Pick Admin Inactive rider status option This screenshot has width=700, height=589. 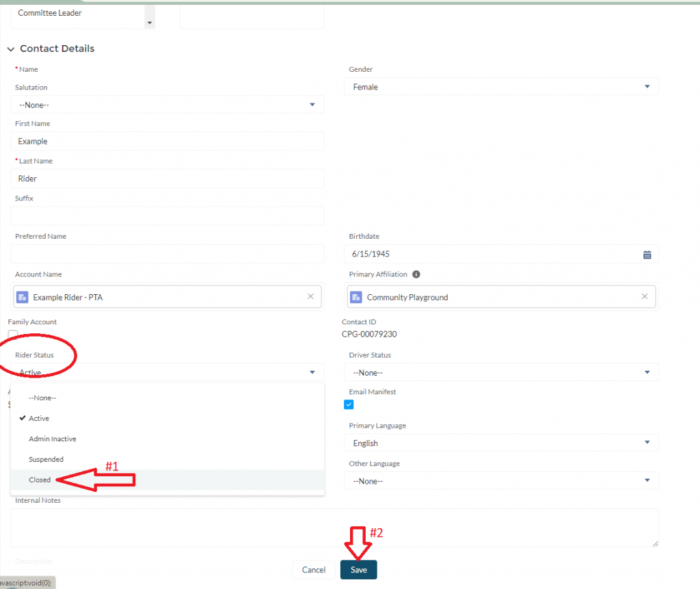pos(52,439)
